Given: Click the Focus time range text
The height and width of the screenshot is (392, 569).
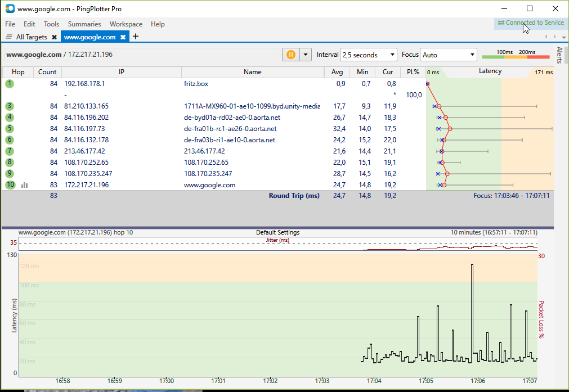Looking at the screenshot, I should point(511,196).
